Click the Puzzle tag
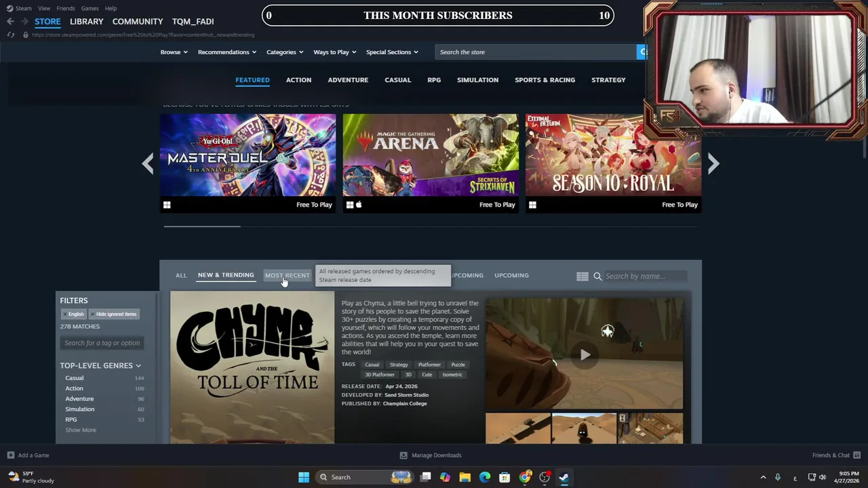The width and height of the screenshot is (868, 488). click(458, 365)
